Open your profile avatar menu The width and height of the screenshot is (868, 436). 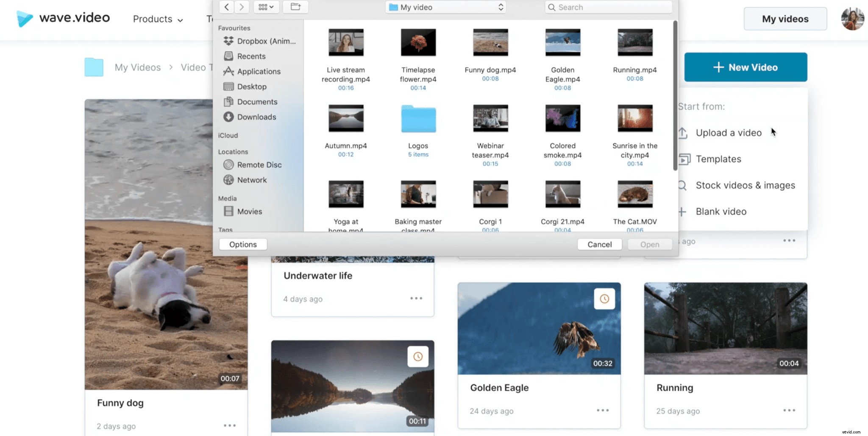click(x=852, y=19)
